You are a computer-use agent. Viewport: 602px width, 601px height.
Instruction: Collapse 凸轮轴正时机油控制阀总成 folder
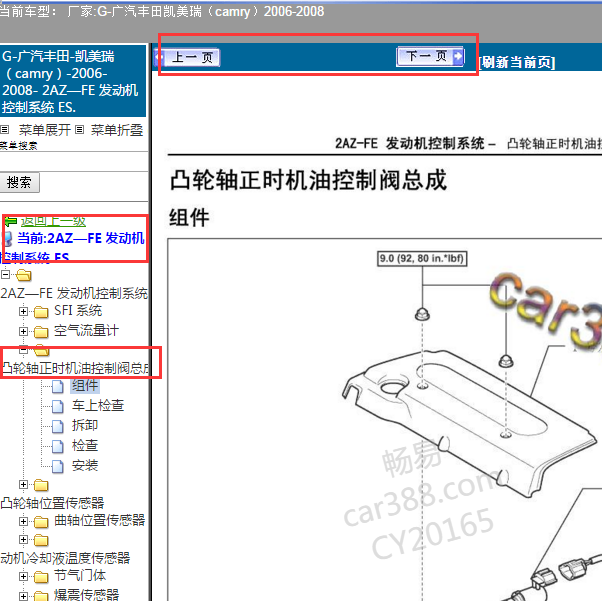click(x=23, y=350)
